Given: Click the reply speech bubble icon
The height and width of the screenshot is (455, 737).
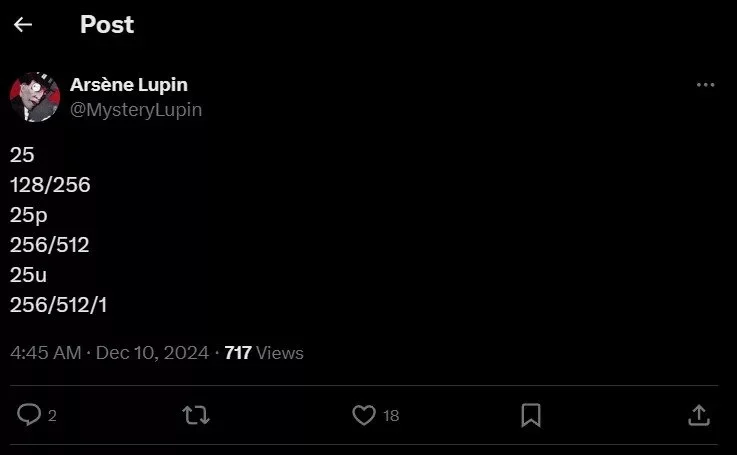Looking at the screenshot, I should tap(29, 414).
